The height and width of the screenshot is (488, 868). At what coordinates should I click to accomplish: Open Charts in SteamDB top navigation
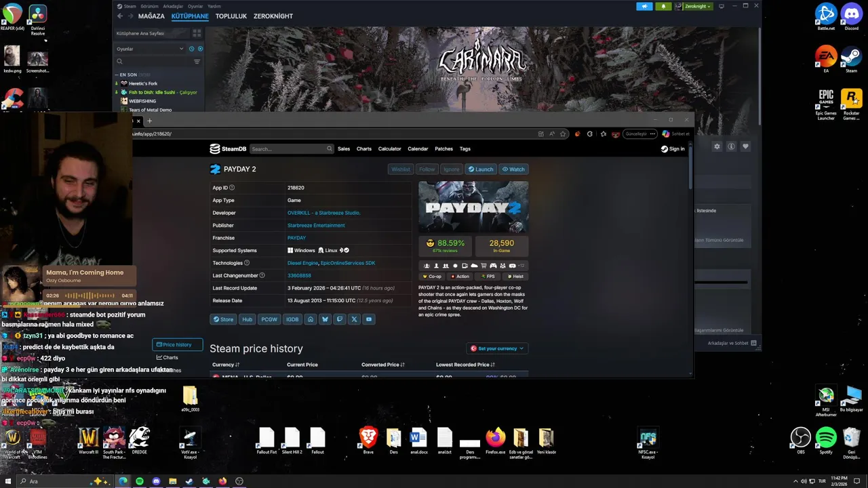pos(364,149)
